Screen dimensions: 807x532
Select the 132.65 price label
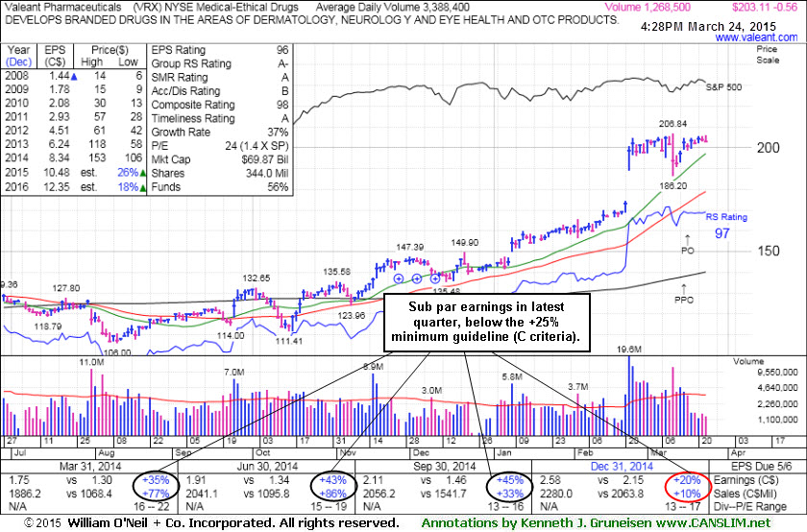click(x=256, y=278)
